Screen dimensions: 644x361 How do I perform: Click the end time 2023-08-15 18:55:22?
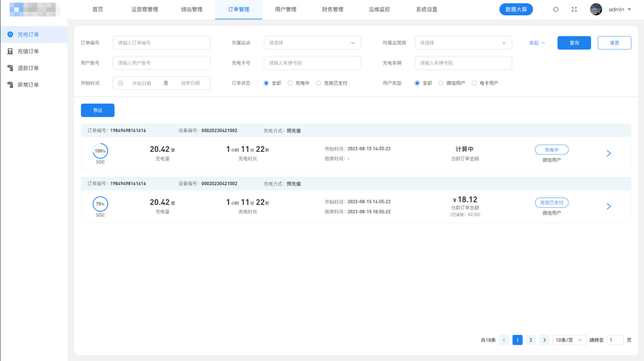369,212
